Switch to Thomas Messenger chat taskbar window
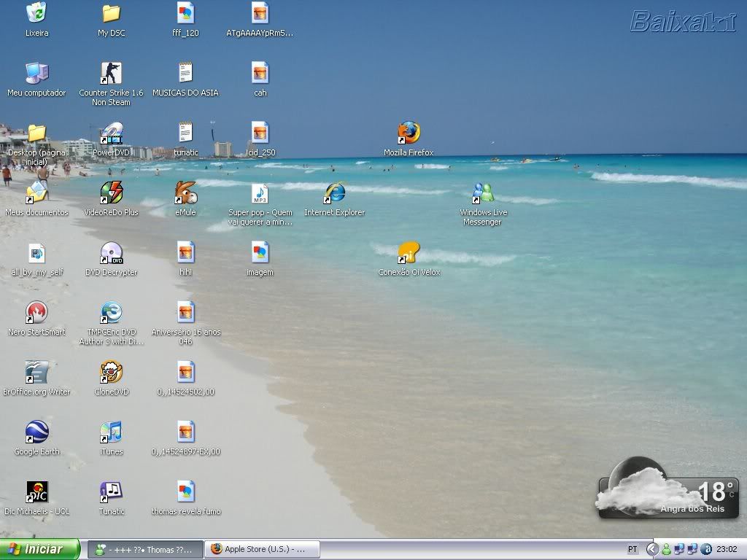 click(144, 549)
